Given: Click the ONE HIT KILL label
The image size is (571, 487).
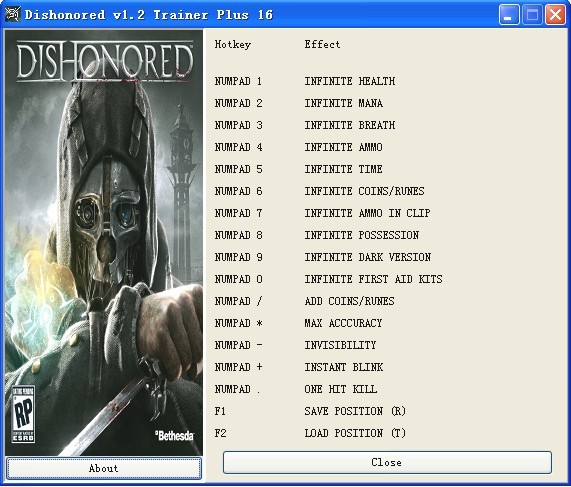Looking at the screenshot, I should point(340,389).
